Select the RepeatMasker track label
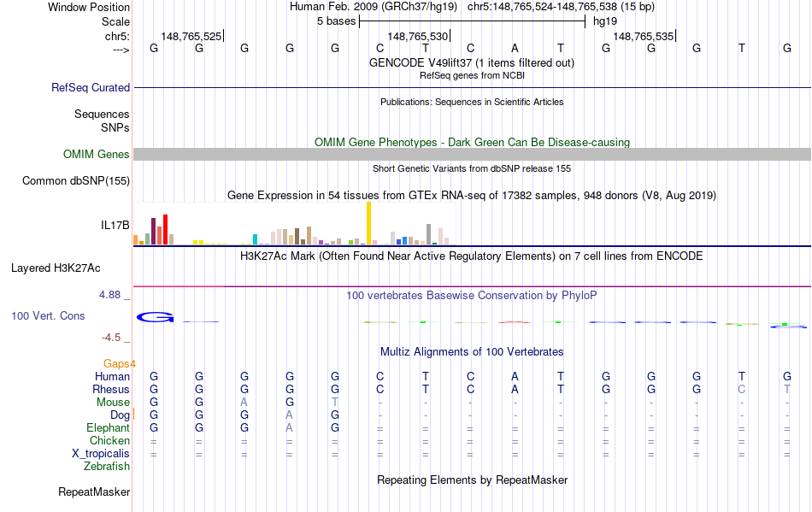Viewport: 812px width, 512px height. [x=94, y=491]
